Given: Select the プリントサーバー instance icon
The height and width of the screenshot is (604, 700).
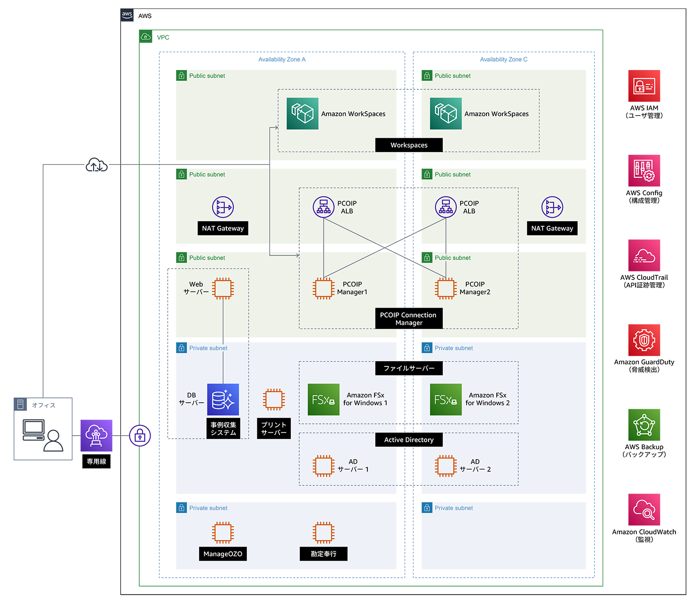Looking at the screenshot, I should point(274,399).
